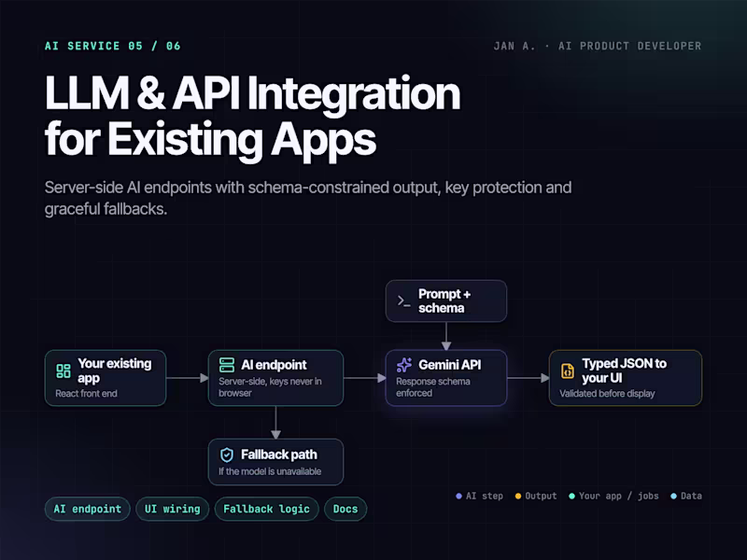747x560 pixels.
Task: Select the Docs tag pill
Action: pos(345,509)
